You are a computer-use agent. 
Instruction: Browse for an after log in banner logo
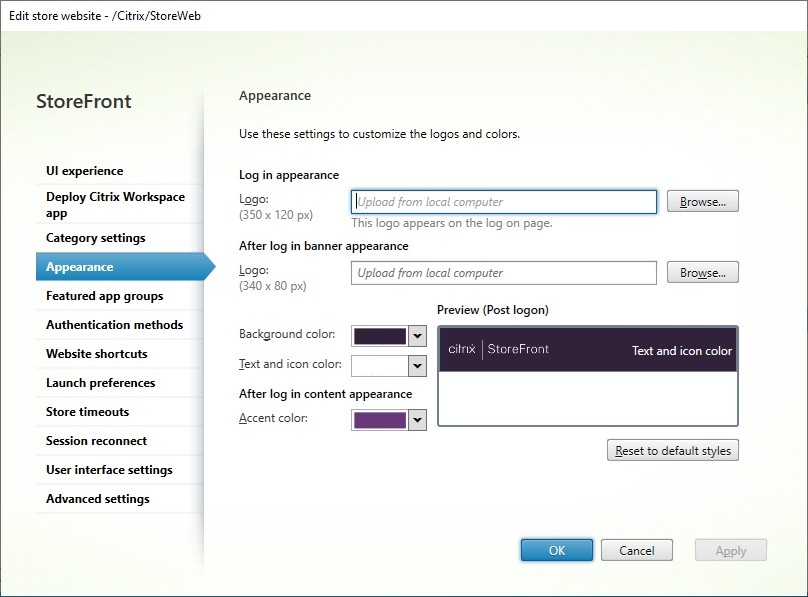pos(702,271)
